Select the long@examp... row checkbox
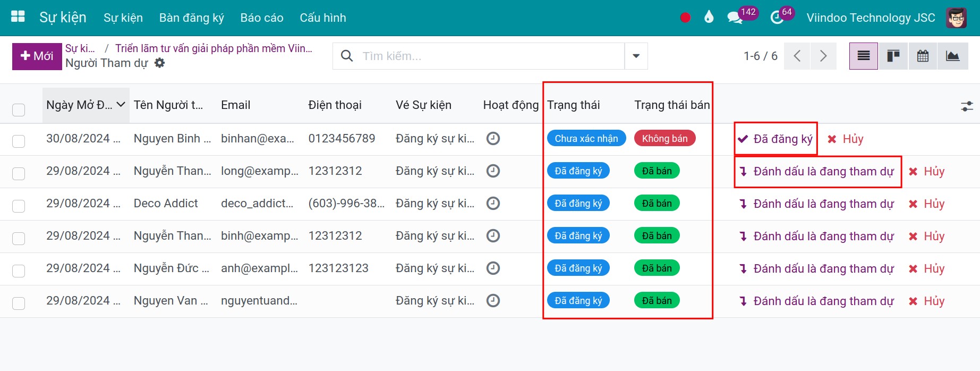 (x=19, y=173)
